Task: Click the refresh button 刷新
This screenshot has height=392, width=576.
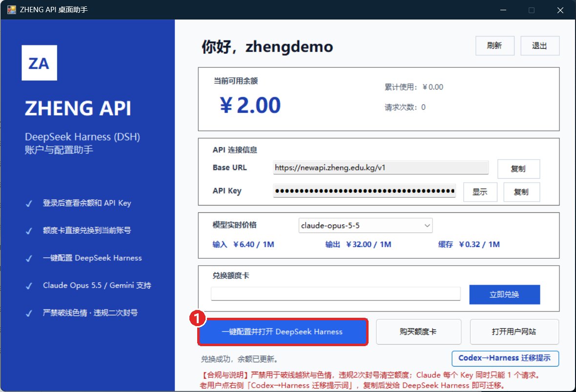Action: 494,45
